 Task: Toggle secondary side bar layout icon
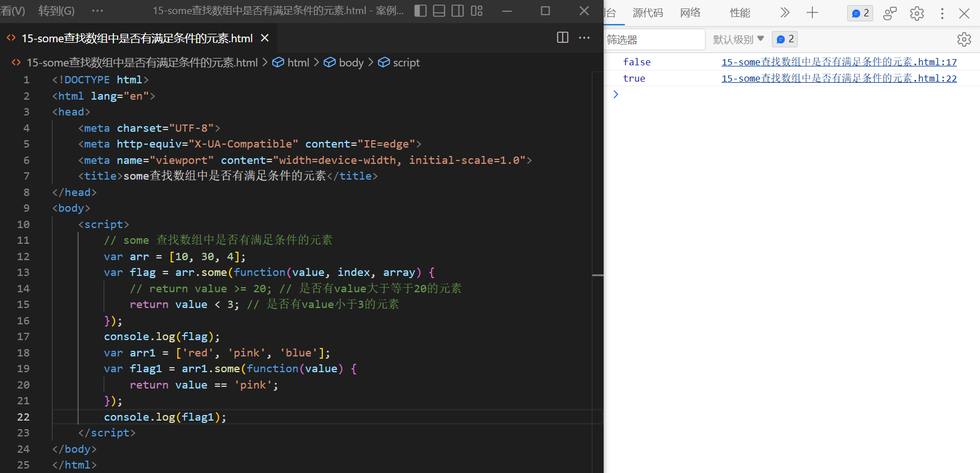click(x=458, y=11)
